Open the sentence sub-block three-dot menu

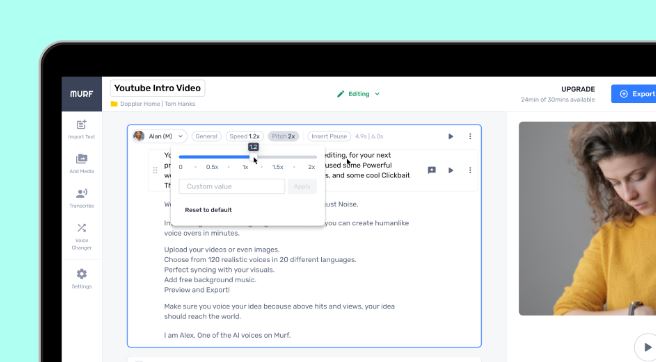470,170
